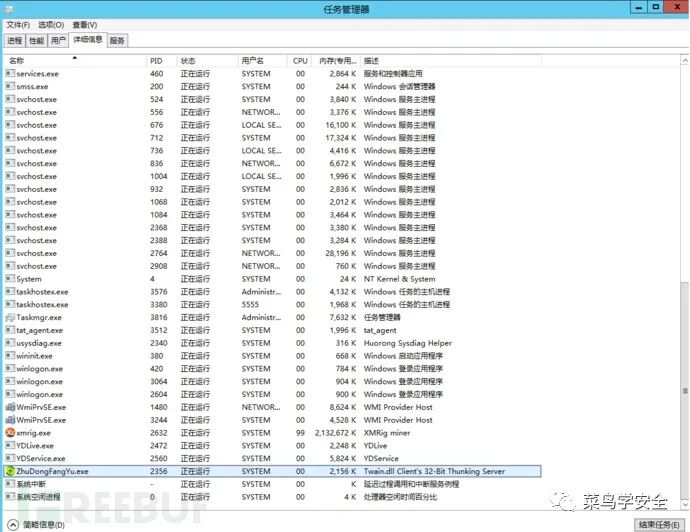Click the ZhuDongFangYu.exe process icon
Viewport: 690px width, 532px height.
[x=10, y=471]
